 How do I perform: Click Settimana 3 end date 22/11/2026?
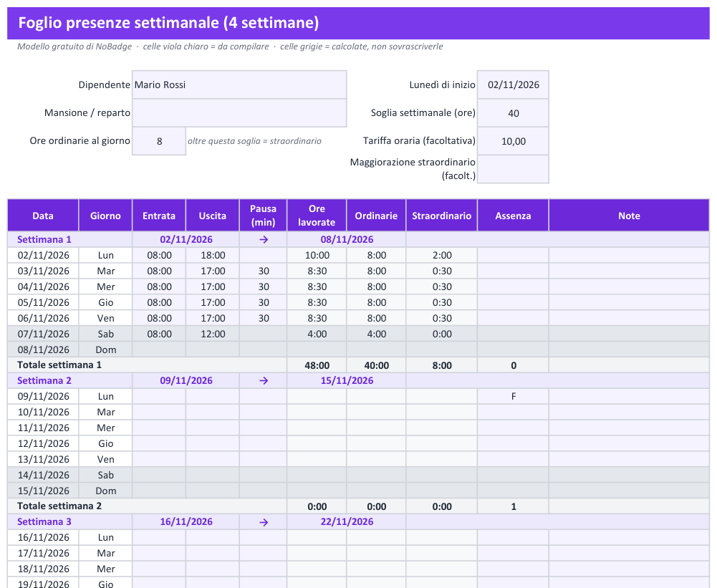[x=347, y=521]
